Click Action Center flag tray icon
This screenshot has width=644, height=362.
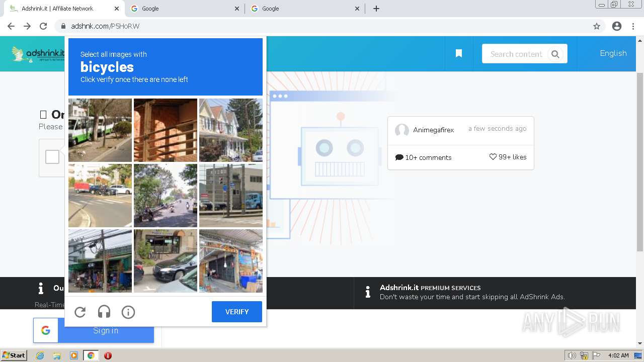[596, 355]
